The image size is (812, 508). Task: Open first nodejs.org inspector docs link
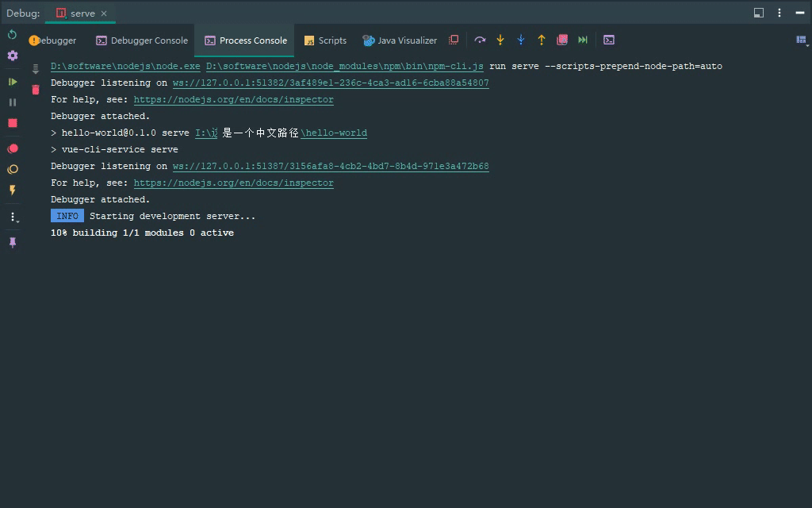234,99
